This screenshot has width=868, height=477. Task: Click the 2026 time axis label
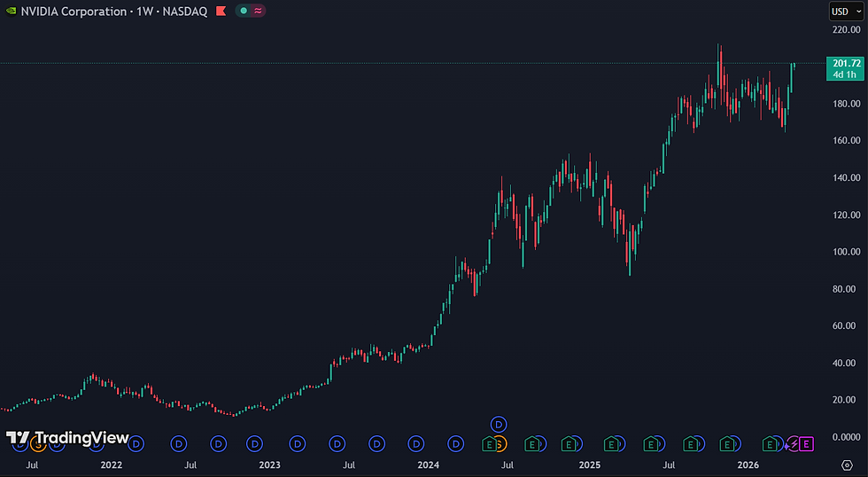(748, 465)
